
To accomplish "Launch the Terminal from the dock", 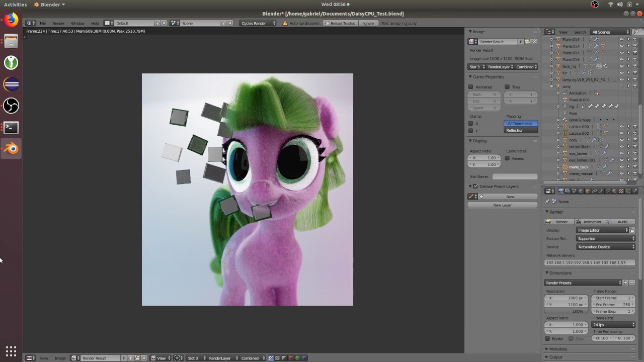I will [x=11, y=127].
